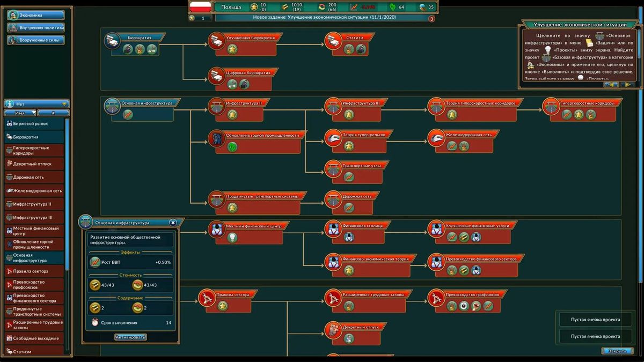Click the # sort column header
644x362 pixels.
tap(54, 113)
